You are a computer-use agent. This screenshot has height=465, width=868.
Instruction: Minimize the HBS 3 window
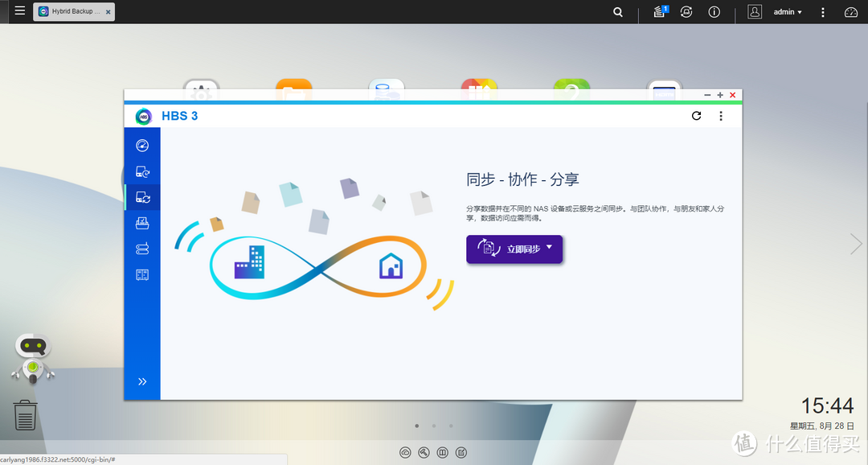click(x=707, y=95)
